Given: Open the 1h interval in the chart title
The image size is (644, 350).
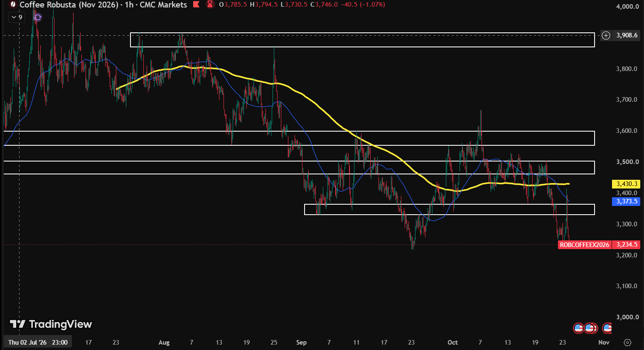Looking at the screenshot, I should click(129, 5).
